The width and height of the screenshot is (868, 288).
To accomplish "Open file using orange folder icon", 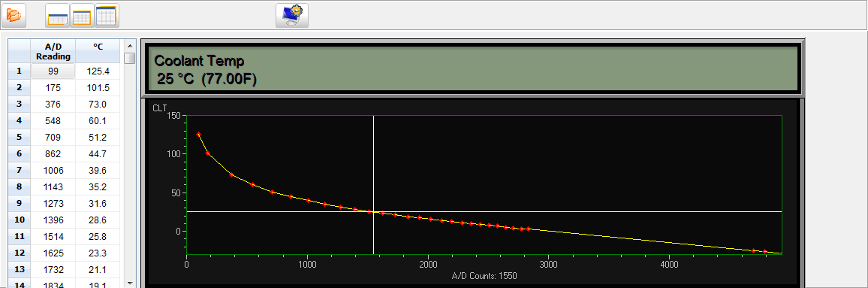I will click(x=14, y=15).
